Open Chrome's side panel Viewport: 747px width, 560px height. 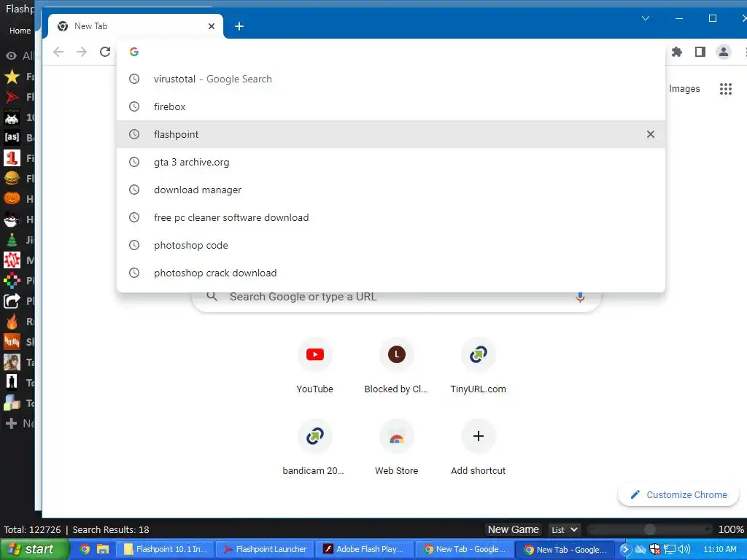tap(700, 52)
